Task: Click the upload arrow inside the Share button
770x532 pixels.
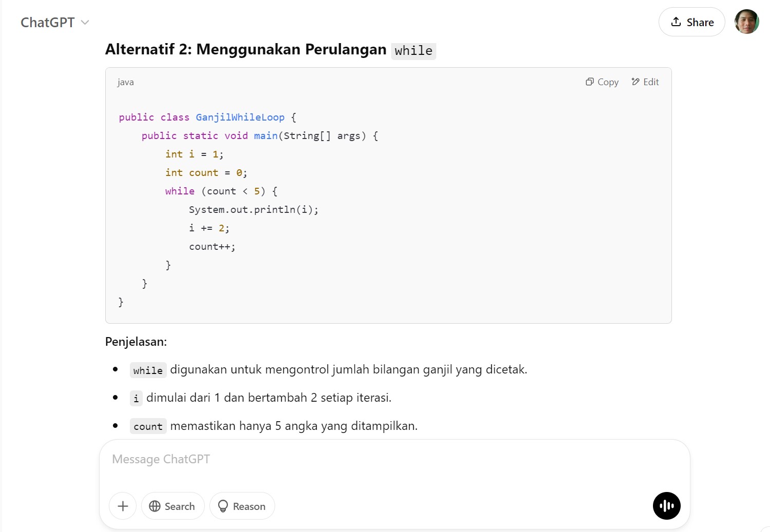Action: click(x=675, y=22)
